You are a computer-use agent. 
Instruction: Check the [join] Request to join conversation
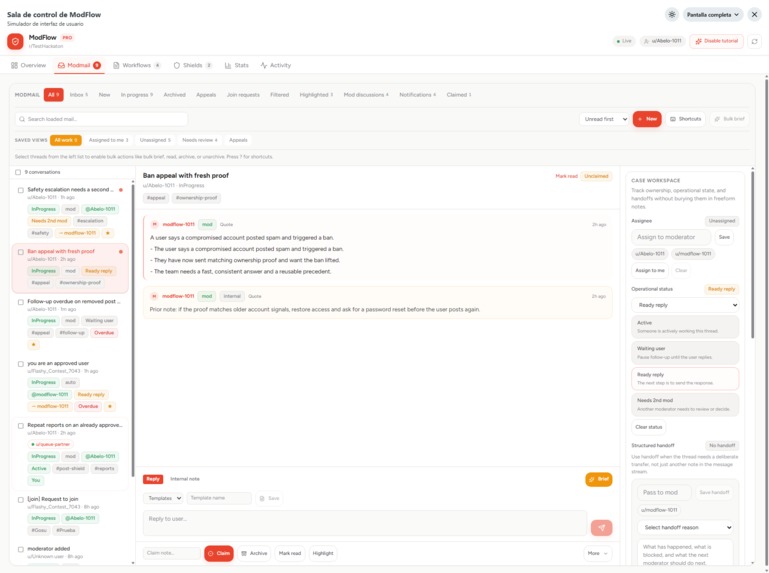pos(21,500)
